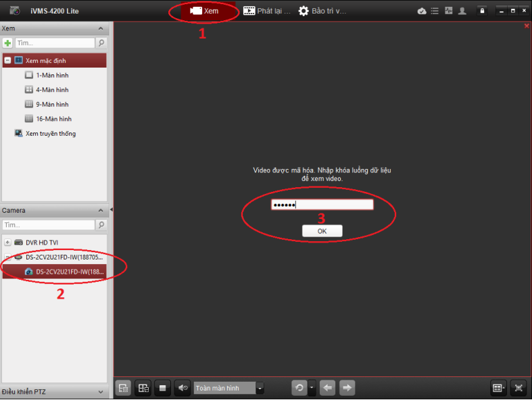Collapse the Xem mặc định tree node

pyautogui.click(x=7, y=61)
